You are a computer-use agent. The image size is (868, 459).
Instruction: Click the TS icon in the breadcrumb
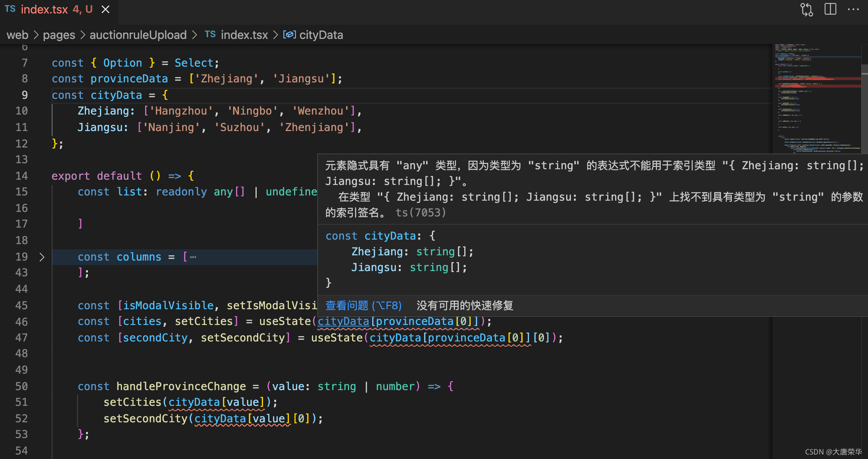click(210, 34)
